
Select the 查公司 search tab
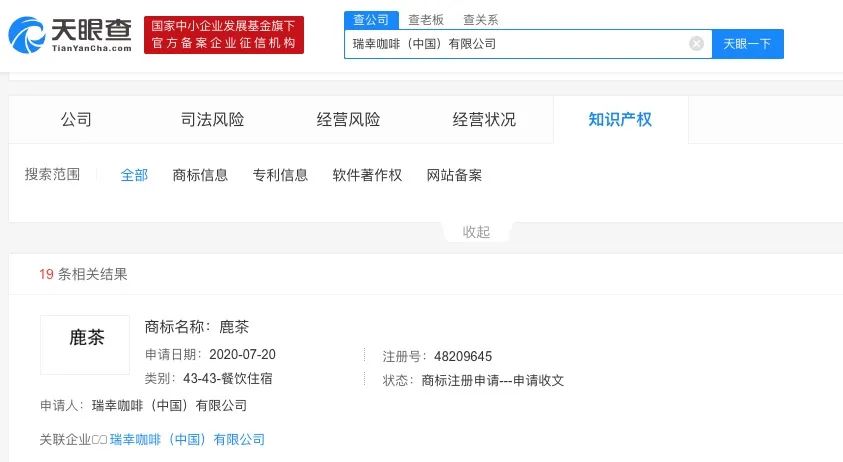(x=371, y=20)
